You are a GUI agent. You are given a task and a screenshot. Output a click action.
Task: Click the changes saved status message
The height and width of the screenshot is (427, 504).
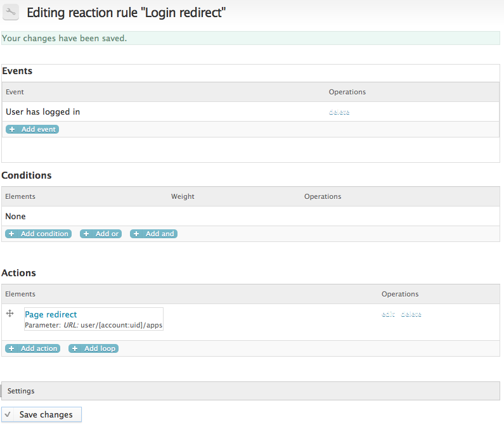pyautogui.click(x=64, y=38)
